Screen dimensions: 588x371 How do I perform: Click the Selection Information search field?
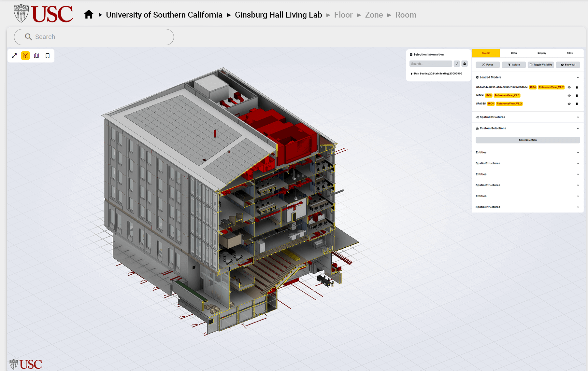click(x=431, y=64)
